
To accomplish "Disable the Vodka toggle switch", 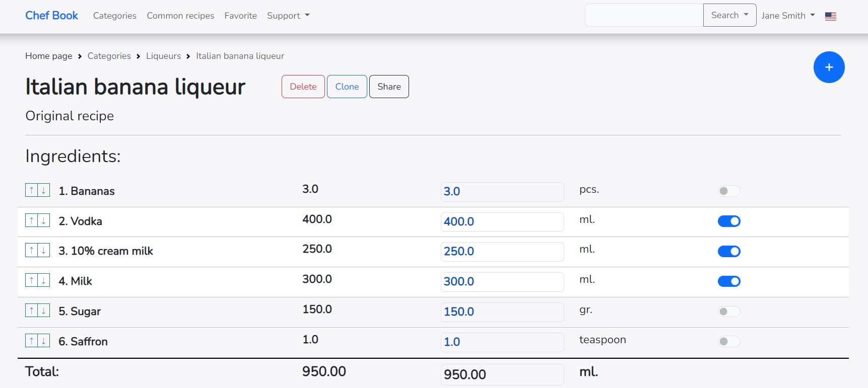I will [728, 221].
